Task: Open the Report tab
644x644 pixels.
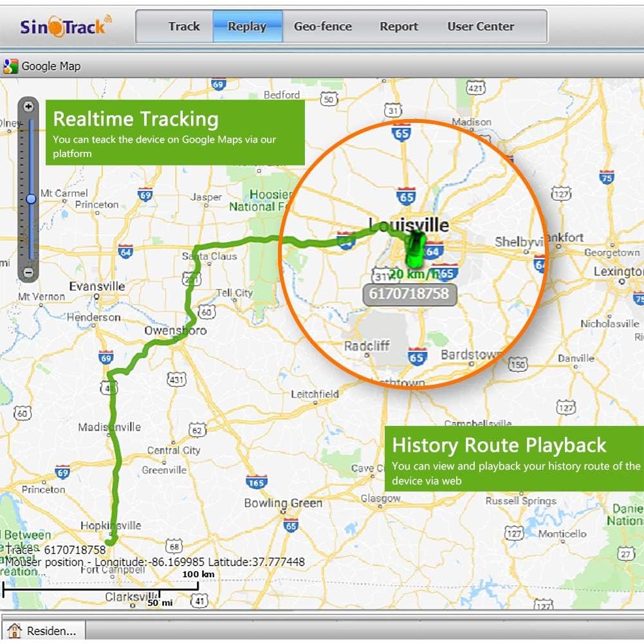Action: tap(399, 26)
